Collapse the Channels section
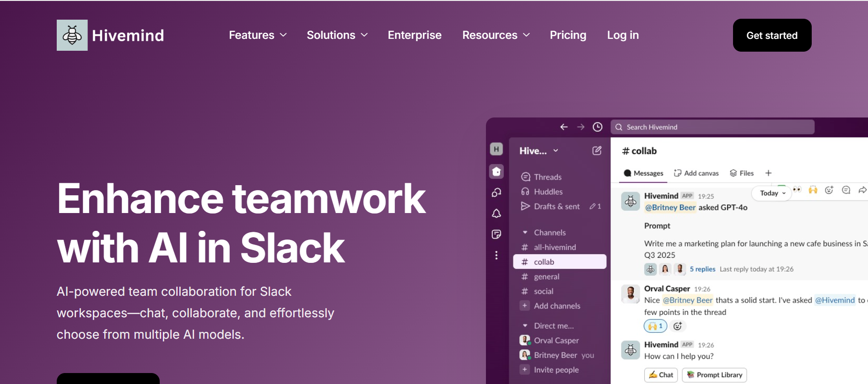This screenshot has width=868, height=384. (x=525, y=233)
